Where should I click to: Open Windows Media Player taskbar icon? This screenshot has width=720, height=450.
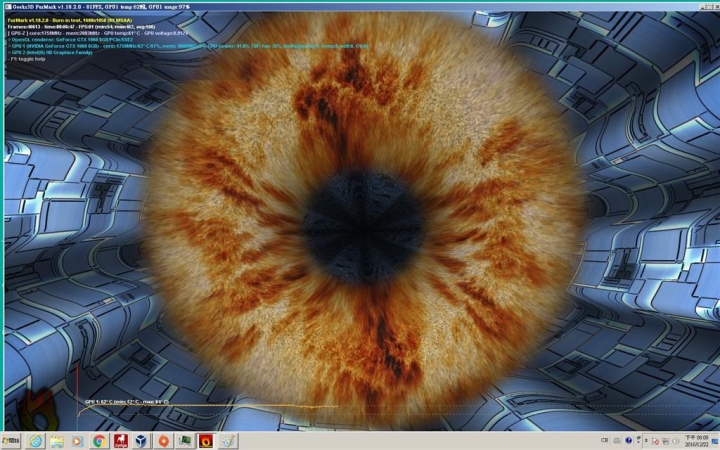[x=78, y=441]
